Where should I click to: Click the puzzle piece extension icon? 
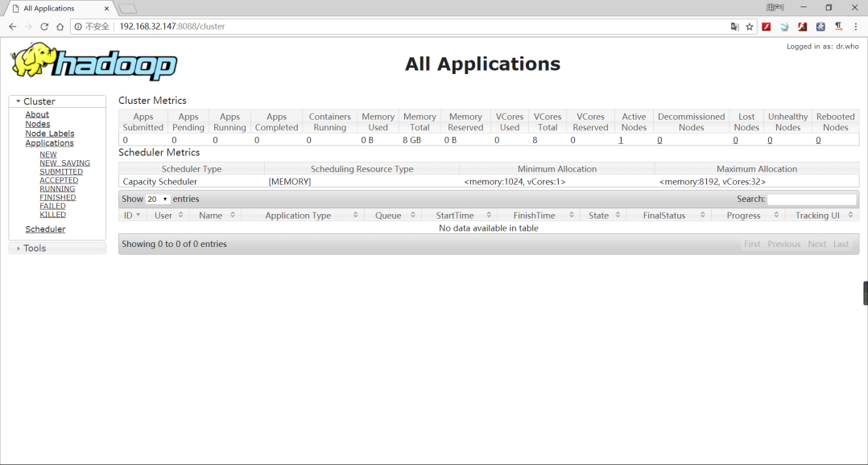(820, 27)
